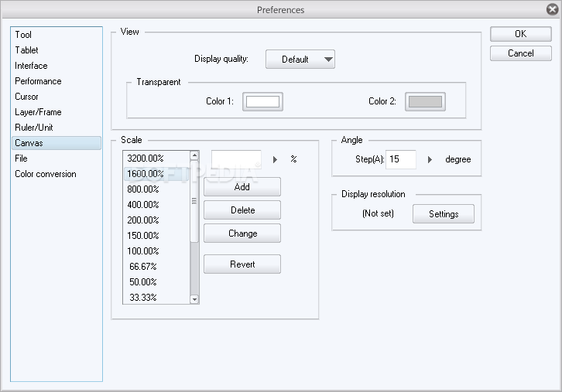Select 100.00% in the scale list

click(144, 251)
